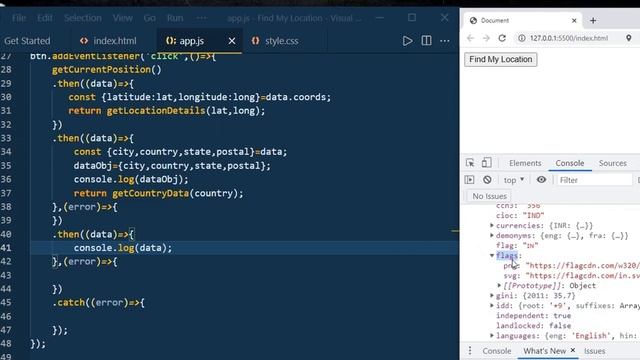Viewport: 640px width, 360px height.
Task: Select the Console panel tab
Action: coord(569,163)
